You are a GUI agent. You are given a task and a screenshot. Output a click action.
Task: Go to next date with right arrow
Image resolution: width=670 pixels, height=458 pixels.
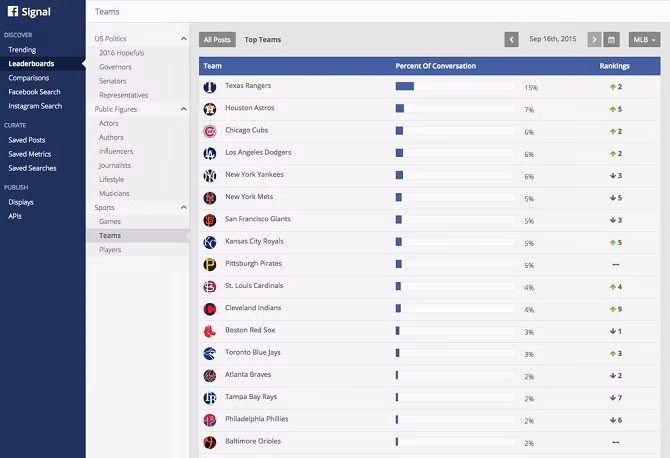pos(595,40)
